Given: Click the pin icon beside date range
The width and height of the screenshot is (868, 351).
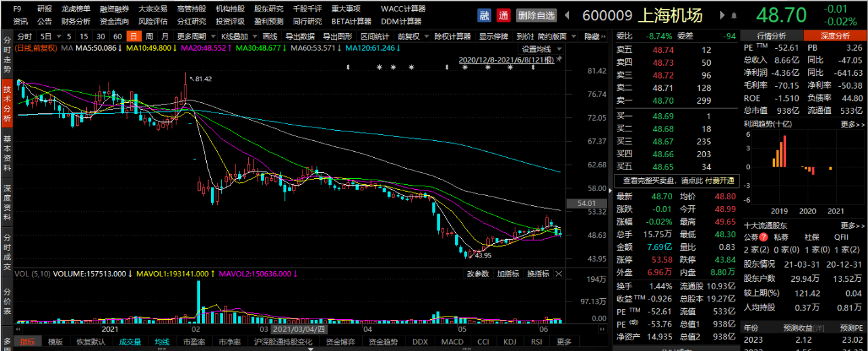Looking at the screenshot, I should pos(559,60).
